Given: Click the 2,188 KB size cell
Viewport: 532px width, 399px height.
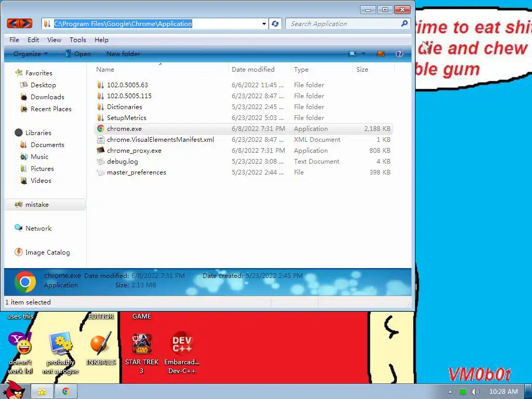Looking at the screenshot, I should coord(377,129).
